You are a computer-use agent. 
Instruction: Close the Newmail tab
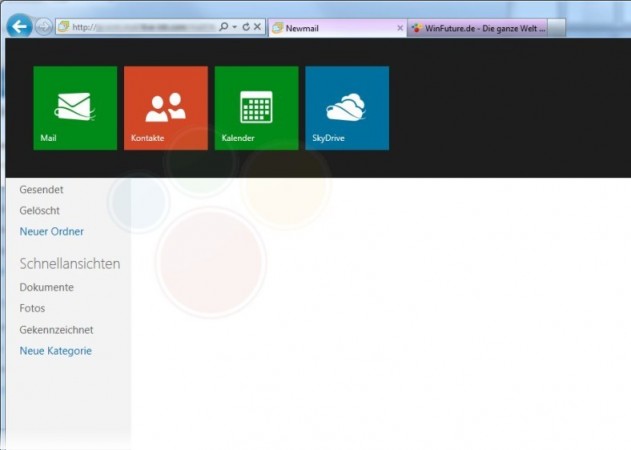pyautogui.click(x=400, y=29)
